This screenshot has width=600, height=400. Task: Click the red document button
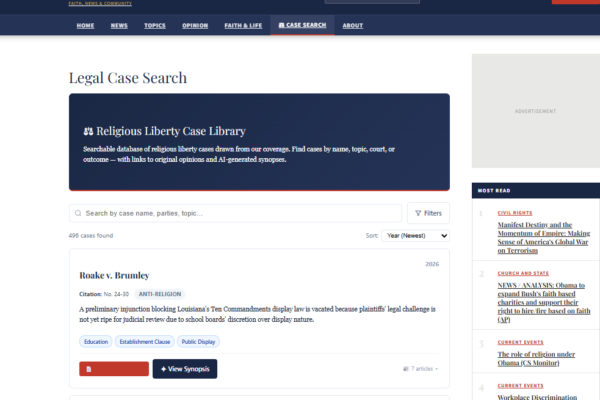click(113, 369)
